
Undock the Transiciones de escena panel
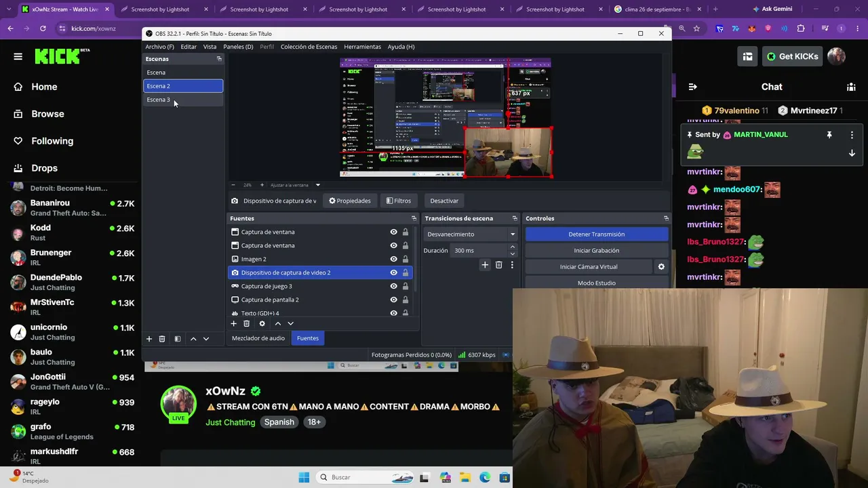point(515,218)
